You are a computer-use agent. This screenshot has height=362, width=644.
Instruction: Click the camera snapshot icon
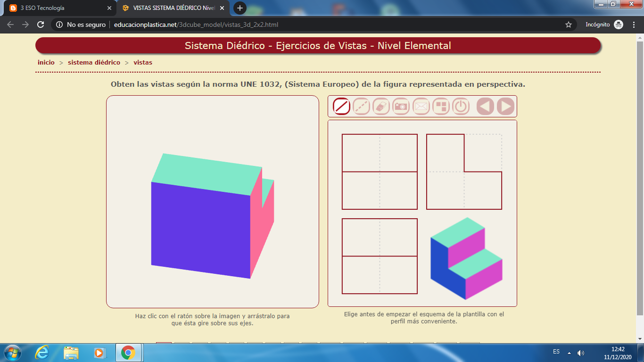401,107
